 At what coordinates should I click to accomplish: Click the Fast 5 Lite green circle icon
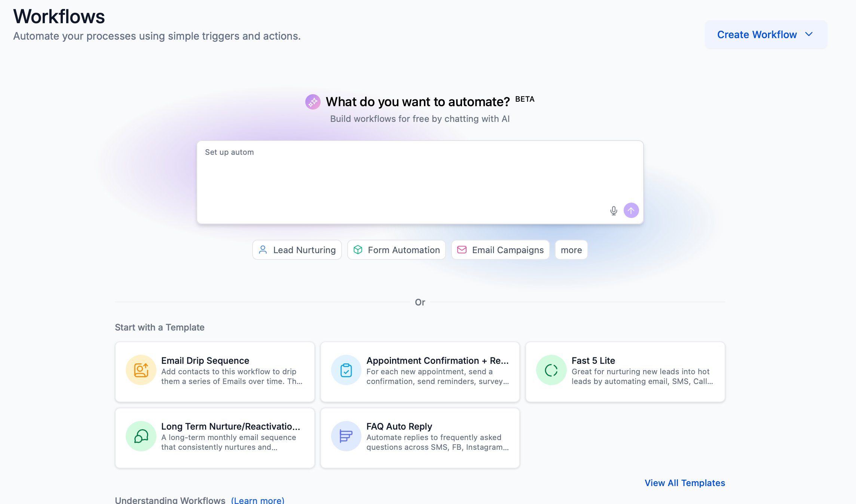pos(551,370)
